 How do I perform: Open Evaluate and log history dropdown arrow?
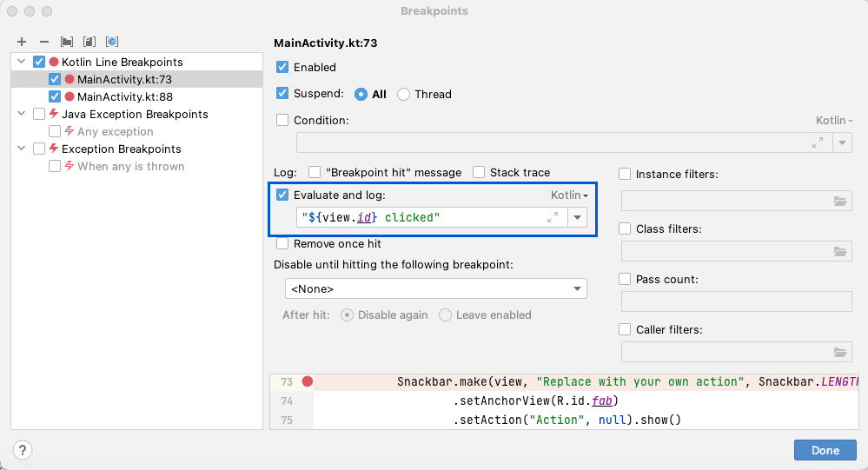[x=578, y=217]
